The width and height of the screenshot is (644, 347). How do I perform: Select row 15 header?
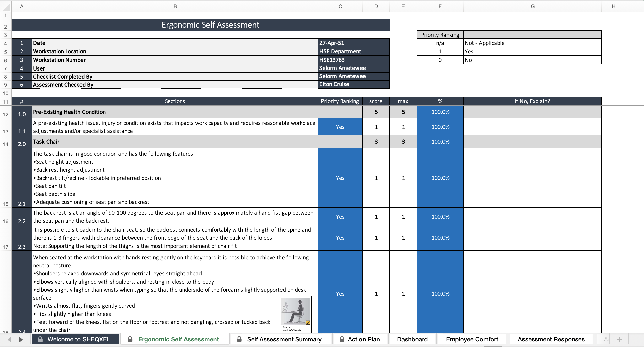(x=6, y=178)
